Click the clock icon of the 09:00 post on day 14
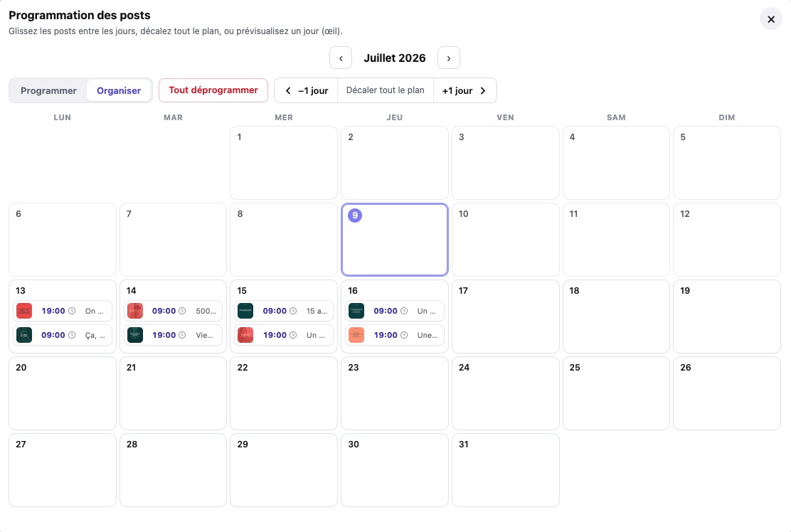Viewport: 791px width, 532px height. (182, 311)
